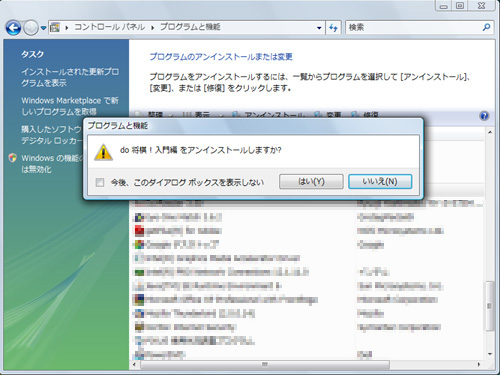Expand arrow after コントロール パネル breadcrumb

pyautogui.click(x=152, y=28)
